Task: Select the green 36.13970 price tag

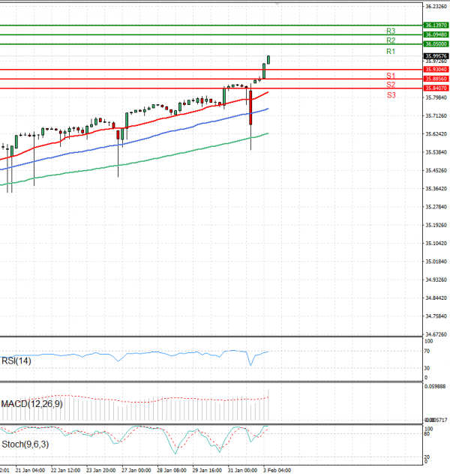Action: (436, 25)
